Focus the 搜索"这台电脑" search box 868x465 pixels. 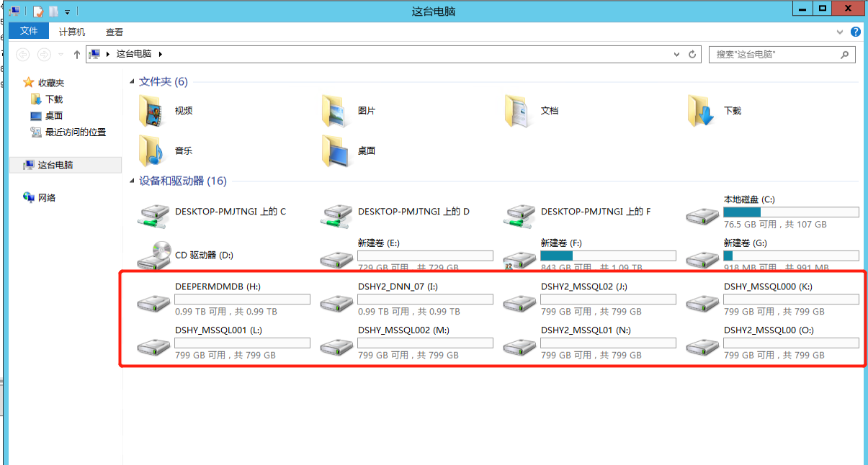click(774, 55)
